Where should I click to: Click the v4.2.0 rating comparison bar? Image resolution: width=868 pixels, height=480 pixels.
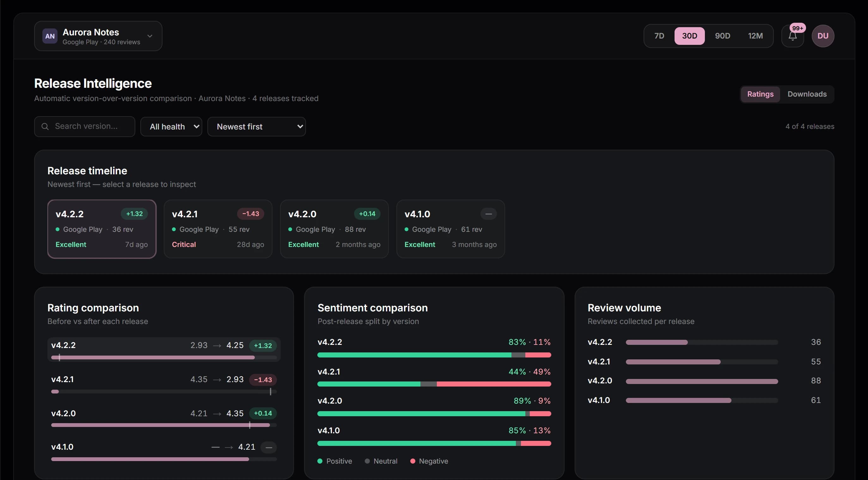point(164,425)
